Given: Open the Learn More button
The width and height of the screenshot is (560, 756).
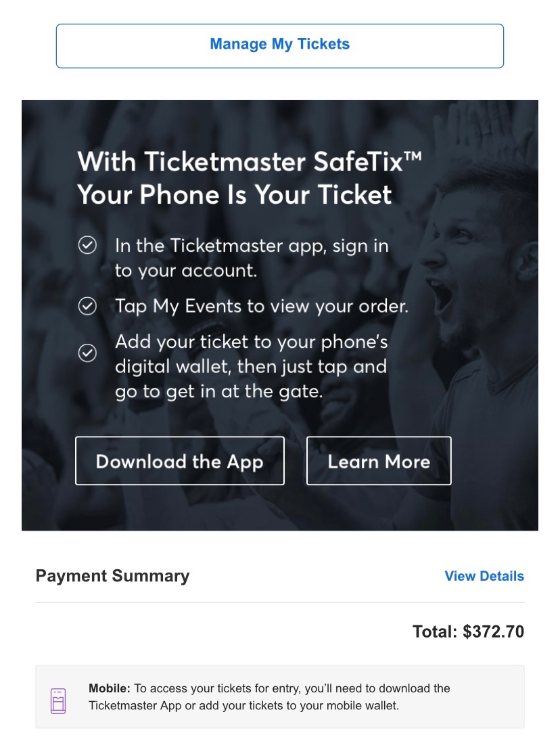Looking at the screenshot, I should pos(379,461).
